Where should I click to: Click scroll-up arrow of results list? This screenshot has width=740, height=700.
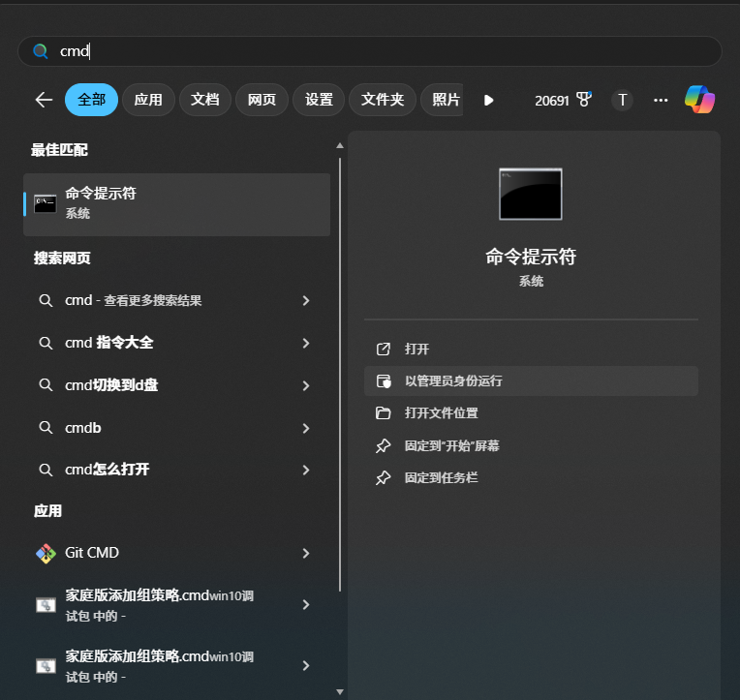pyautogui.click(x=340, y=146)
